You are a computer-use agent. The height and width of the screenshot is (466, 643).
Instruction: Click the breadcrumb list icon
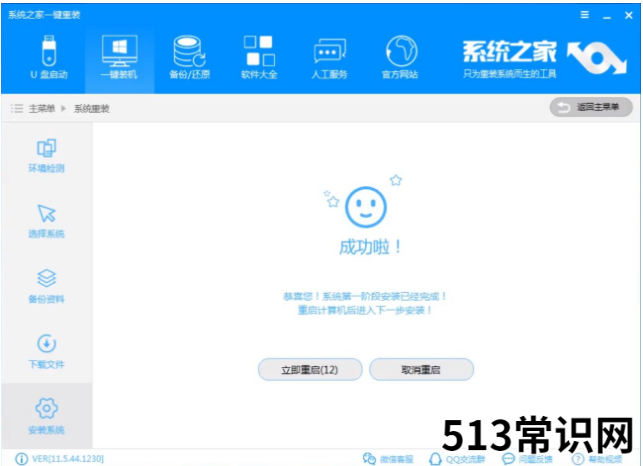click(x=17, y=108)
